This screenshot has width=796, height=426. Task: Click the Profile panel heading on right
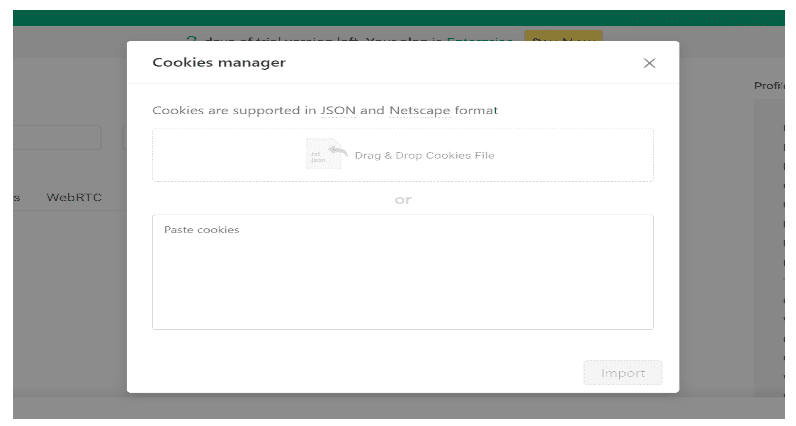pyautogui.click(x=768, y=86)
